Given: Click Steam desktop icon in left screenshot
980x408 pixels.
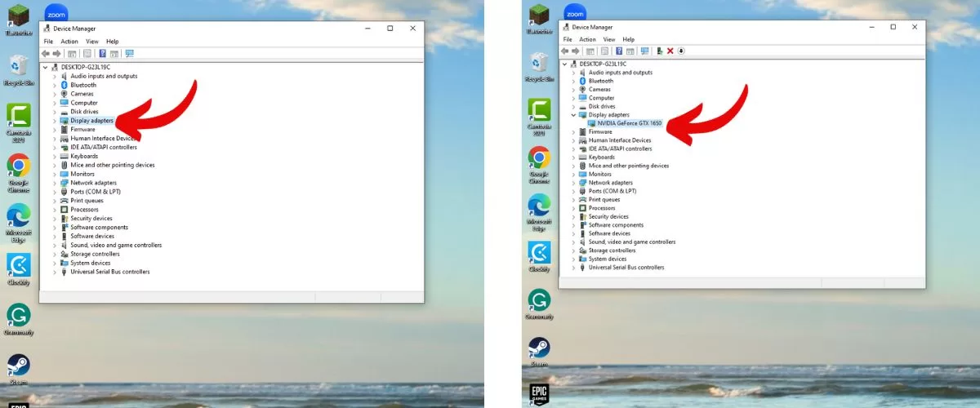Looking at the screenshot, I should point(18,369).
